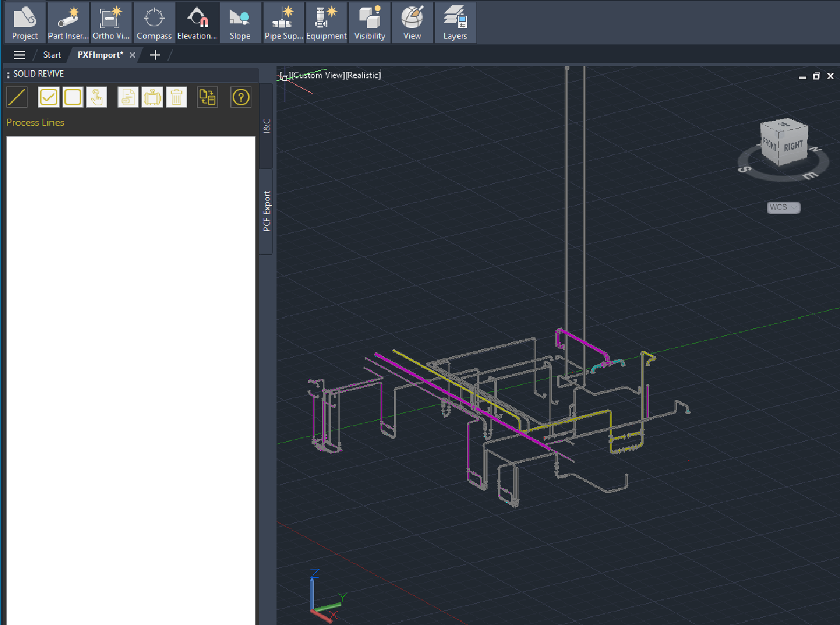Image resolution: width=840 pixels, height=625 pixels.
Task: Click the Process Lines list area
Action: tap(131, 380)
